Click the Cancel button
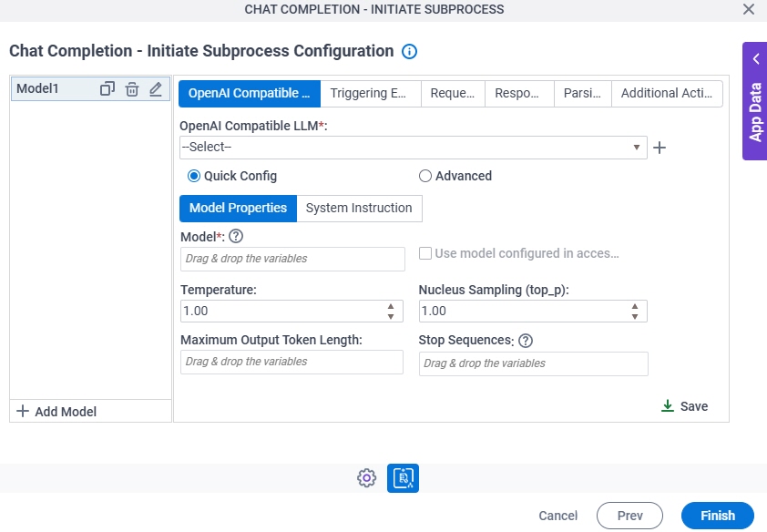 (558, 516)
